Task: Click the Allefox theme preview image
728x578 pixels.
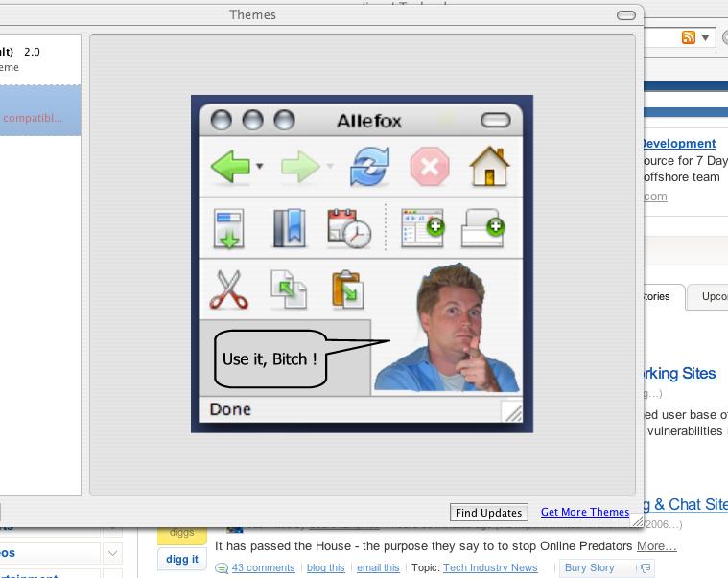Action: pyautogui.click(x=362, y=264)
